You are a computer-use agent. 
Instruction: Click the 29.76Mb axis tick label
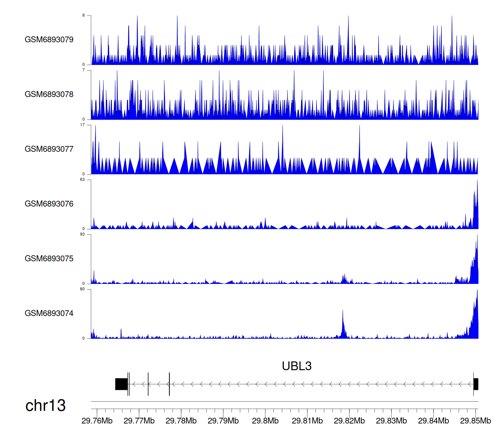(x=97, y=421)
